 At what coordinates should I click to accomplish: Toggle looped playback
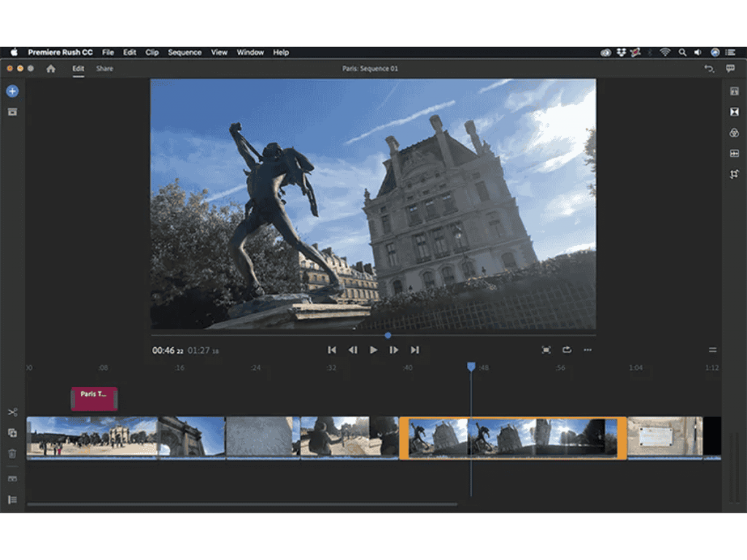[567, 350]
